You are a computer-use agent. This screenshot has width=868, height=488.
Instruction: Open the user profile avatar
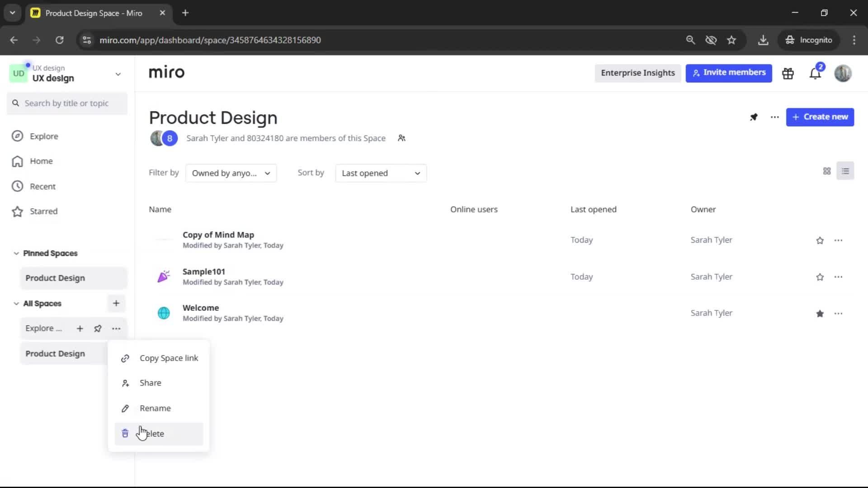point(843,73)
